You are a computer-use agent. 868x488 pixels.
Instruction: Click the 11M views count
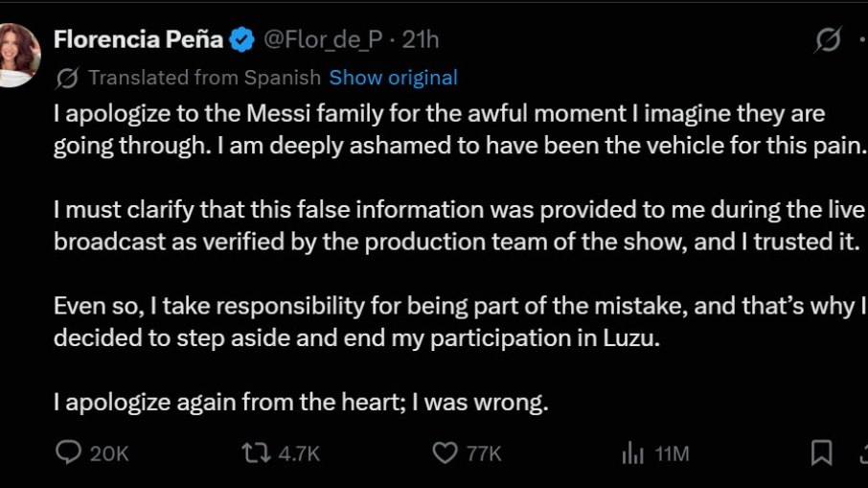pos(672,453)
